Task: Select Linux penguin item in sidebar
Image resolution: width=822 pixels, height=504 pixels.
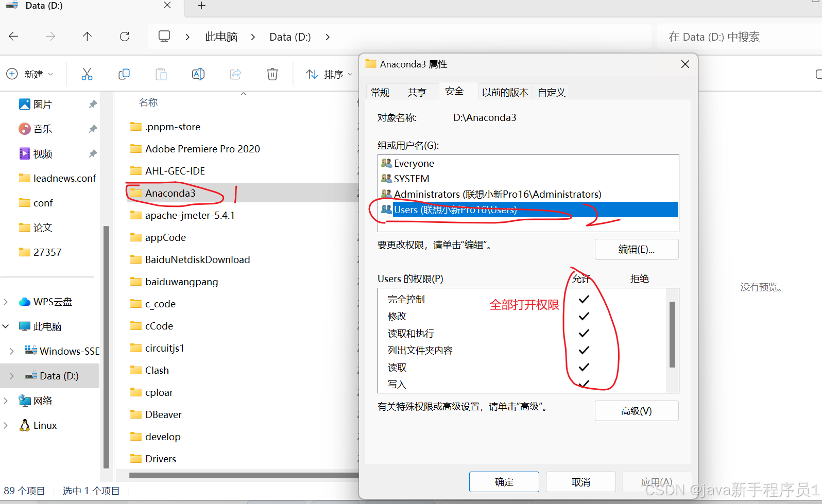Action: (x=38, y=426)
